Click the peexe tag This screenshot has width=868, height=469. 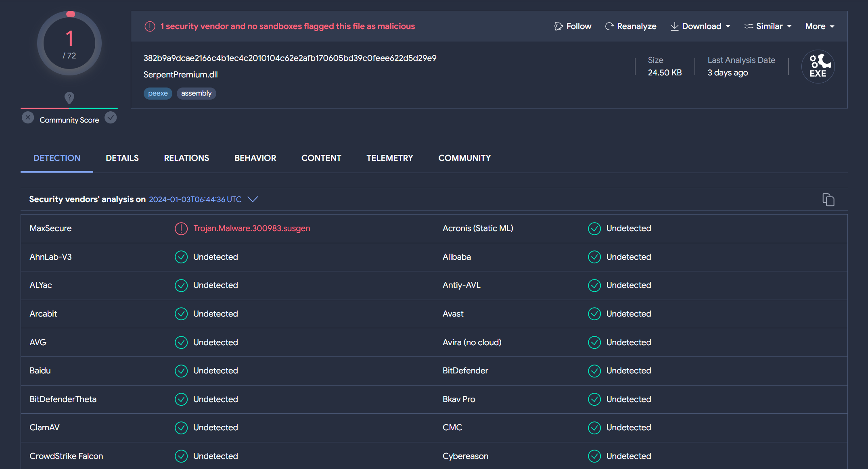click(x=158, y=94)
